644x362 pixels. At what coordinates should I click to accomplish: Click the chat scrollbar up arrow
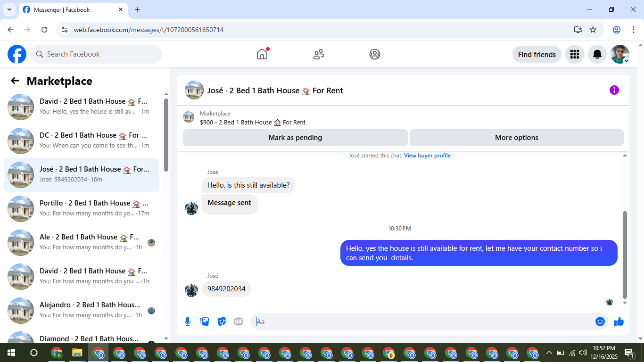coord(625,156)
